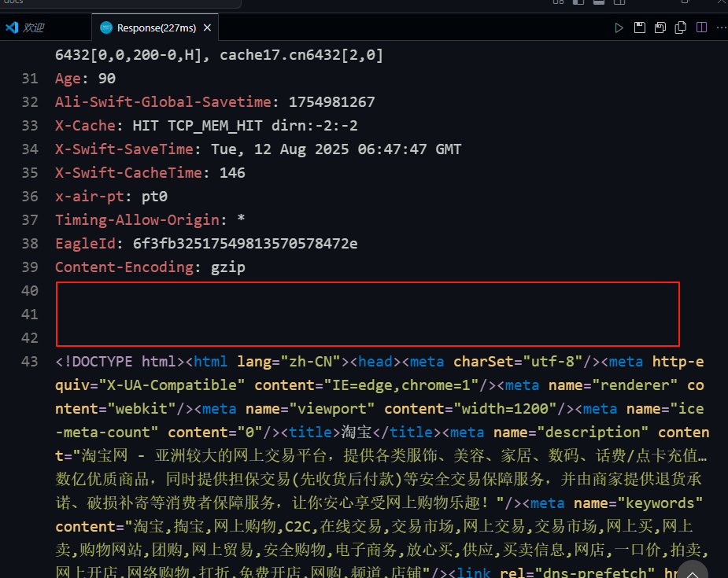Click the name="keywords" attribute
The height and width of the screenshot is (578, 728).
tap(638, 503)
